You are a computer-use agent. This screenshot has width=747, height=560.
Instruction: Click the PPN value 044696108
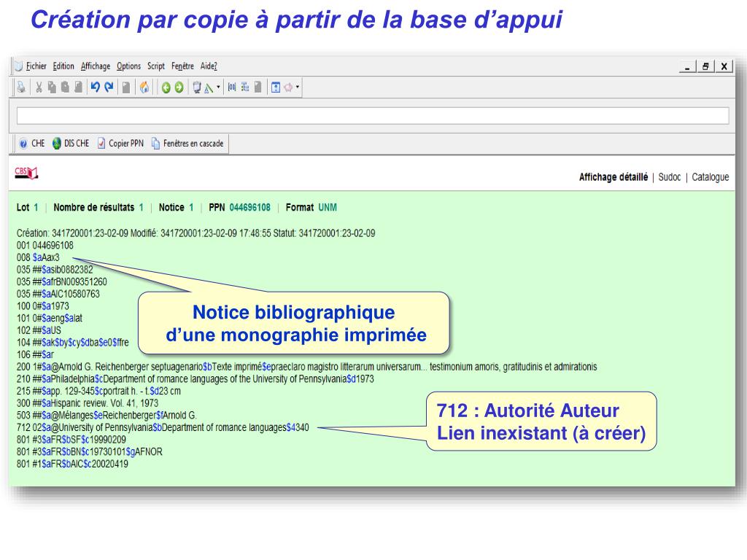tap(249, 208)
